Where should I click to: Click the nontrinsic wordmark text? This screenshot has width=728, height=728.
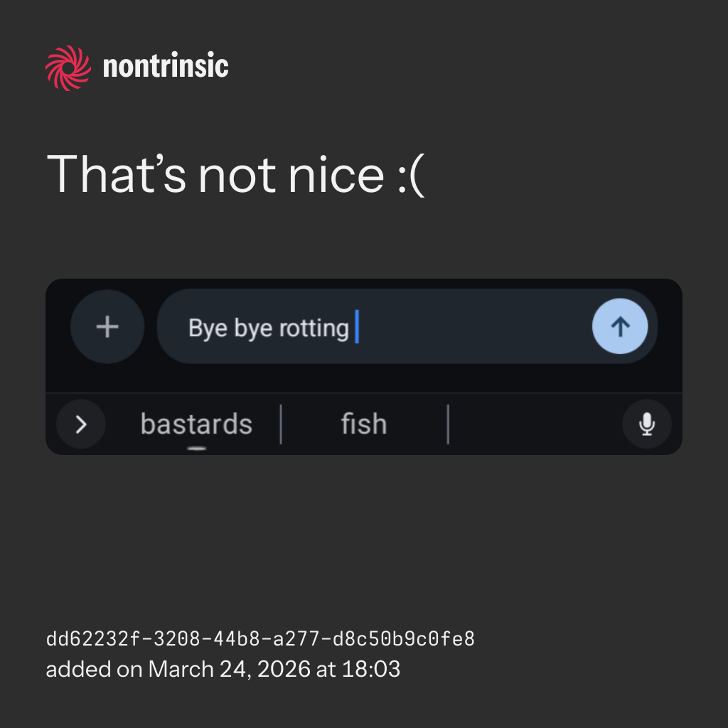click(166, 68)
